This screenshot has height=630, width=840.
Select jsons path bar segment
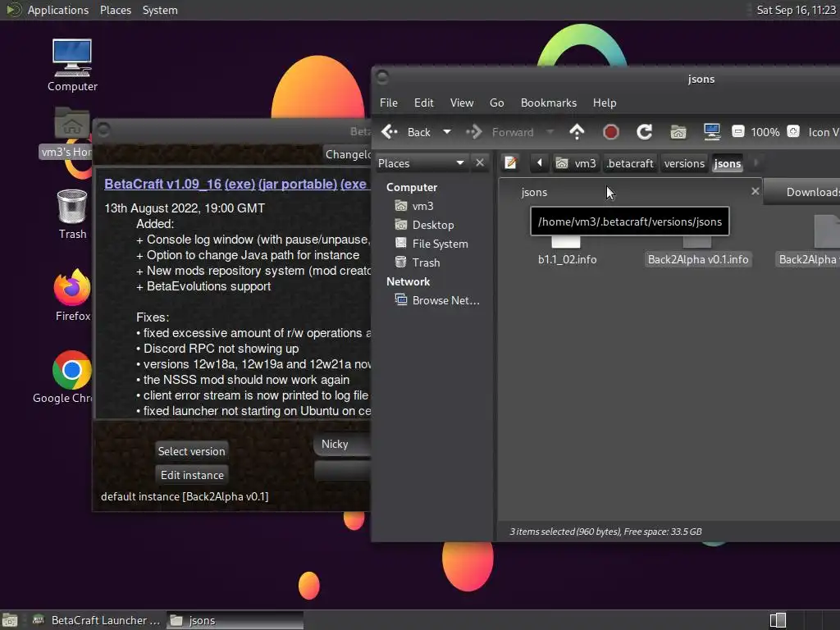[727, 163]
